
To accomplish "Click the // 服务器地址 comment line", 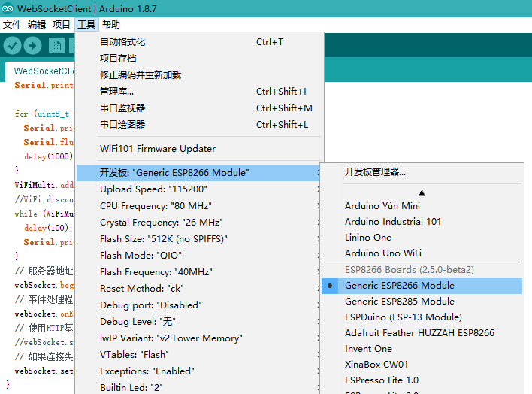I will click(x=44, y=271).
